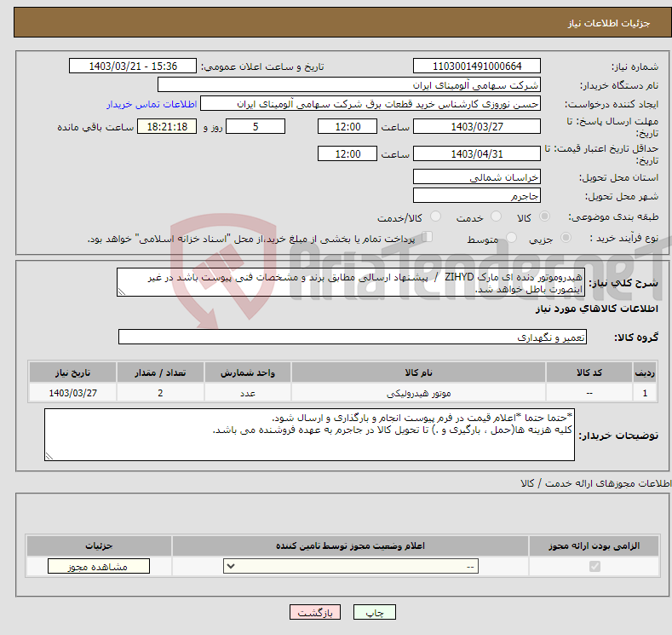The width and height of the screenshot is (672, 635).
Task: Click the عدد unit cell
Action: click(x=248, y=393)
